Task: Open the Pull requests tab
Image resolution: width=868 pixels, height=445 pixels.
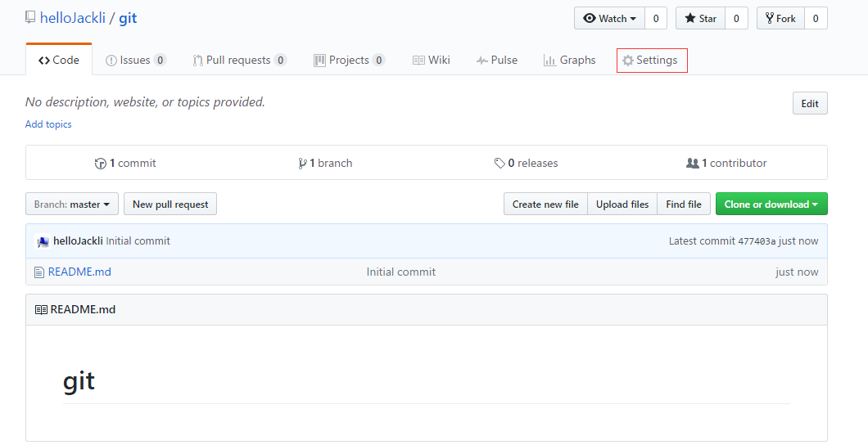Action: pyautogui.click(x=239, y=61)
